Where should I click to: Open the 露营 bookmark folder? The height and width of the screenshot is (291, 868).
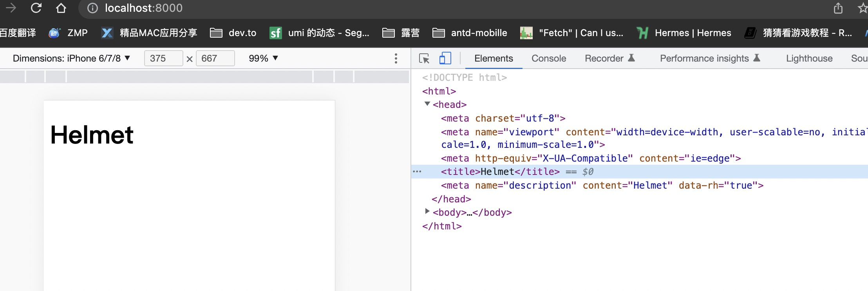pos(401,33)
